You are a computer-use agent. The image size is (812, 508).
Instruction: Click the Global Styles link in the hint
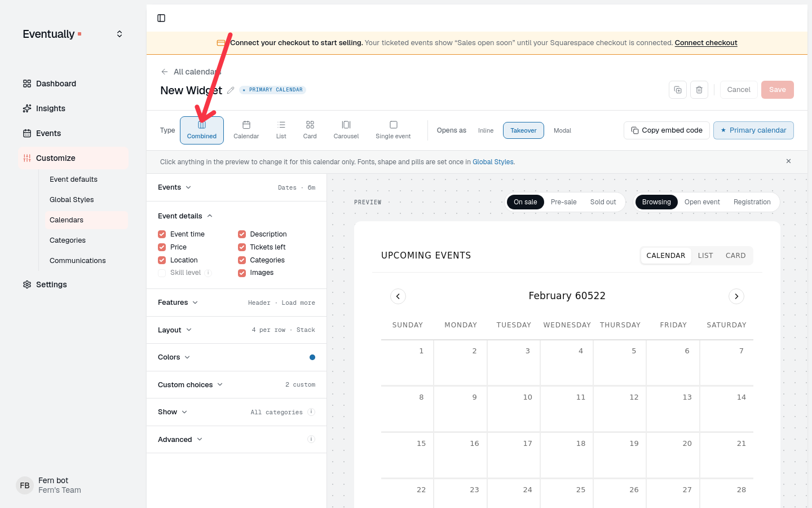pyautogui.click(x=493, y=162)
